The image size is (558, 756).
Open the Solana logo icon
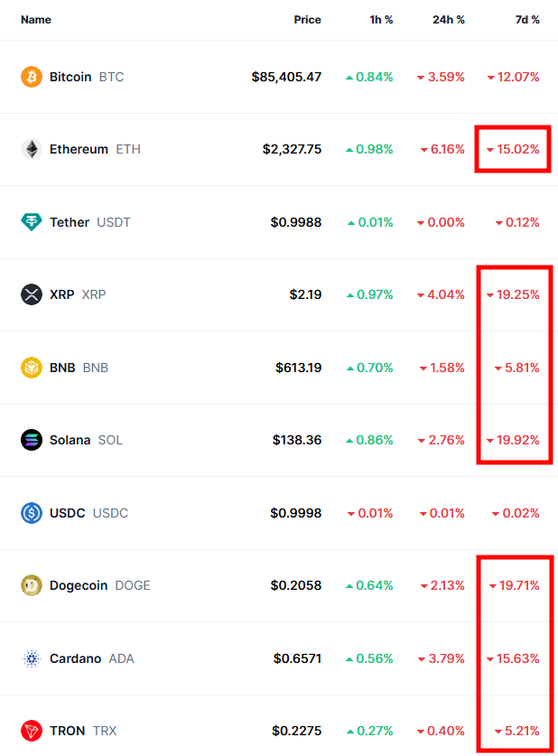32,440
